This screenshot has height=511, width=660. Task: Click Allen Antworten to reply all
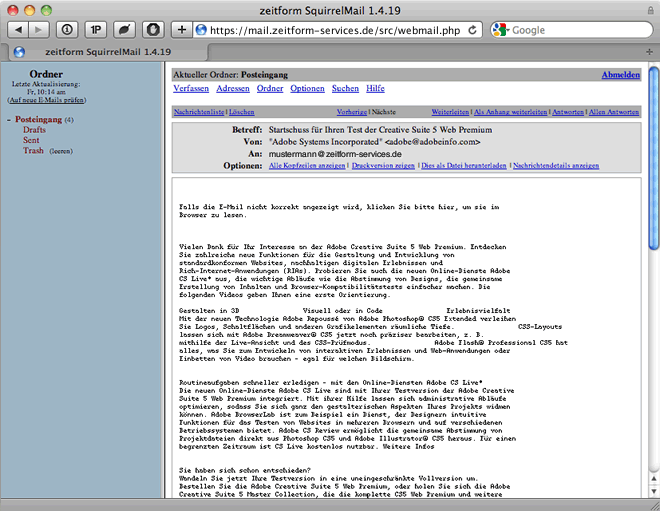coord(614,112)
